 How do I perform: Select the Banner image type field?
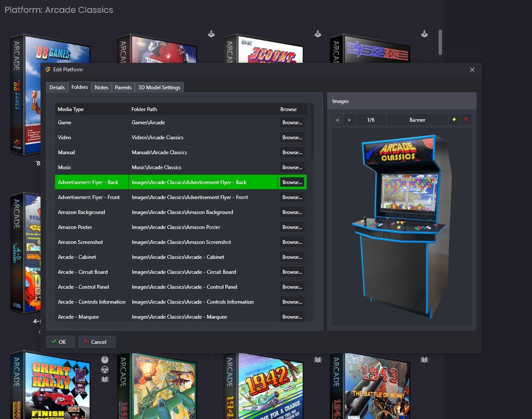coord(417,120)
